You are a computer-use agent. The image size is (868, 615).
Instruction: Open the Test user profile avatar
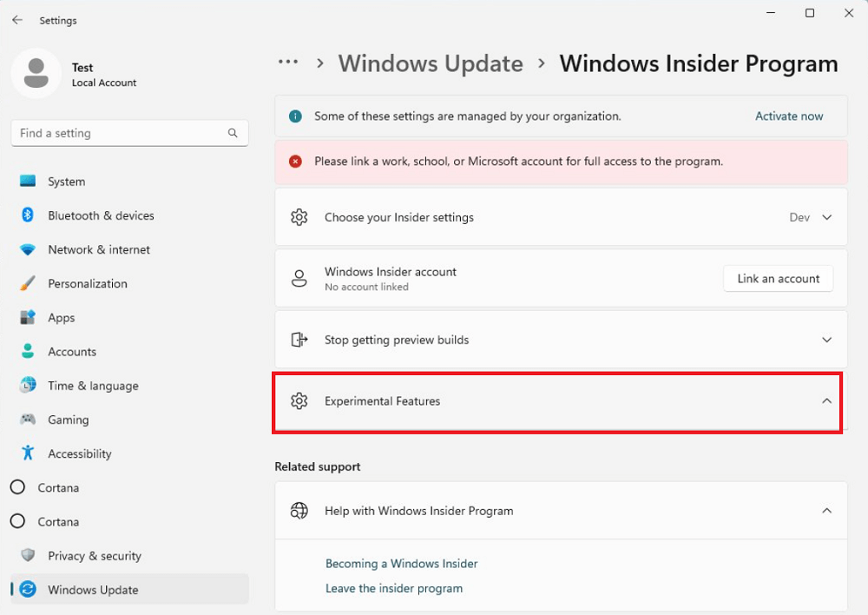36,73
